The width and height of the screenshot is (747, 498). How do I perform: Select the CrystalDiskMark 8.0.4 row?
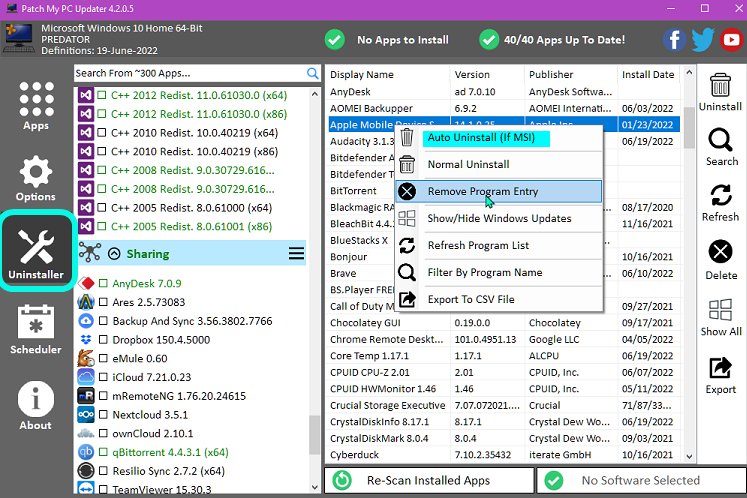point(504,438)
